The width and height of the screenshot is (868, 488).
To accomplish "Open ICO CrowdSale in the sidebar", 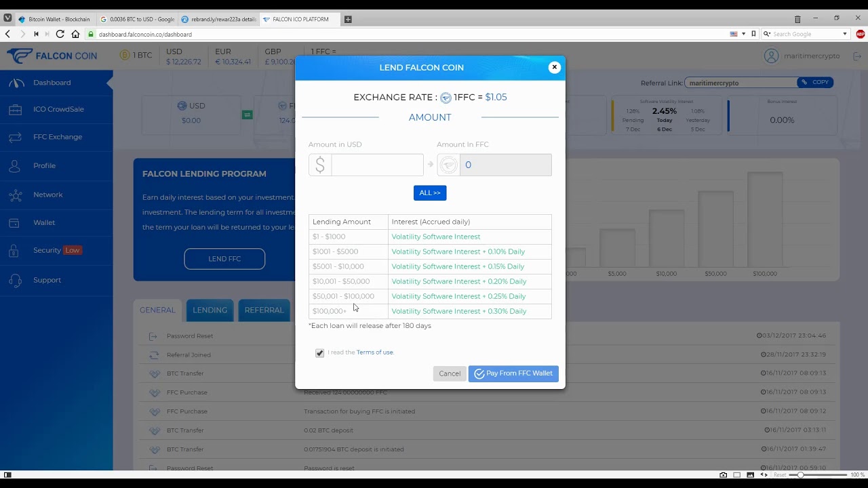I will coord(56,109).
